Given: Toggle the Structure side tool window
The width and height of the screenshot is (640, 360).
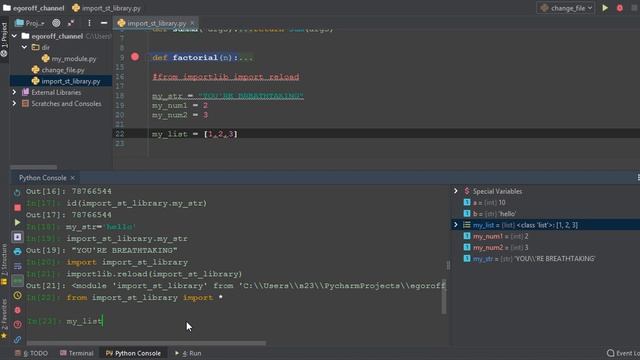Looking at the screenshot, I should tap(4, 263).
